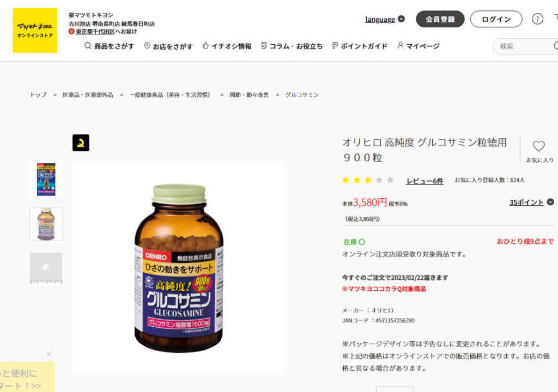Expand the language dropdown

point(385,19)
